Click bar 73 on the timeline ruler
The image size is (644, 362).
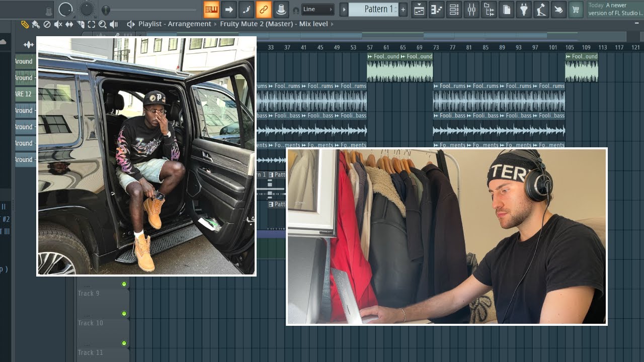[x=436, y=47]
